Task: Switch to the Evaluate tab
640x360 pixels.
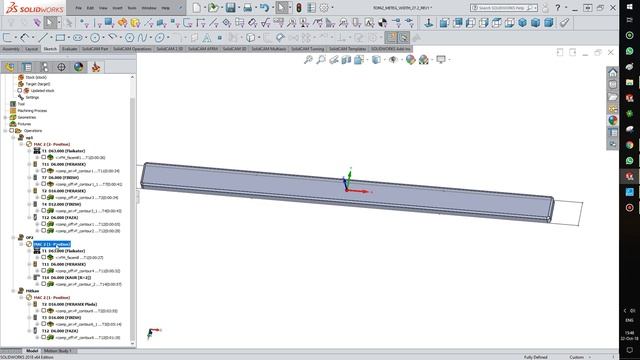Action: (69, 49)
